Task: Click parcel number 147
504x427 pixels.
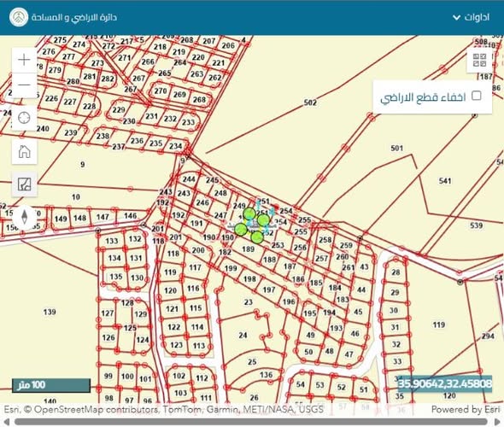Action: [103, 217]
